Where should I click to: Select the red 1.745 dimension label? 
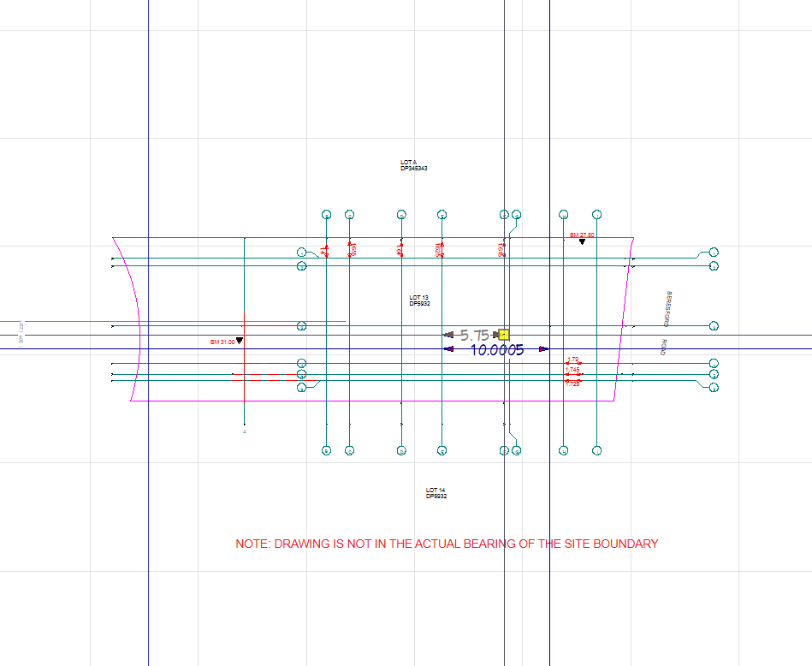pyautogui.click(x=572, y=370)
